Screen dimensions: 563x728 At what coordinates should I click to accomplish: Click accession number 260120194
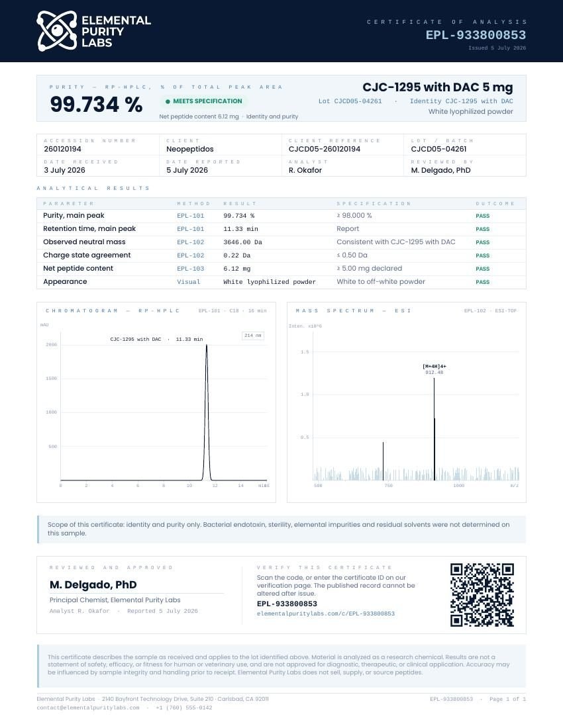point(63,149)
